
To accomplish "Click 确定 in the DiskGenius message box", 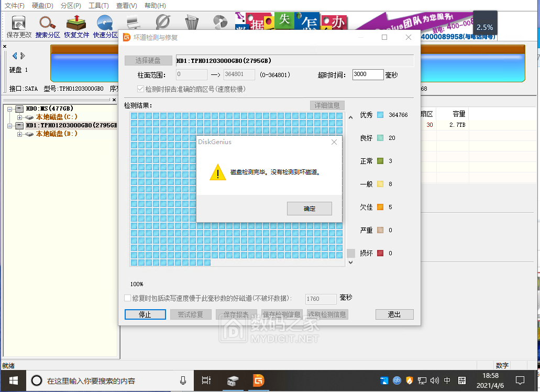I will pyautogui.click(x=309, y=209).
